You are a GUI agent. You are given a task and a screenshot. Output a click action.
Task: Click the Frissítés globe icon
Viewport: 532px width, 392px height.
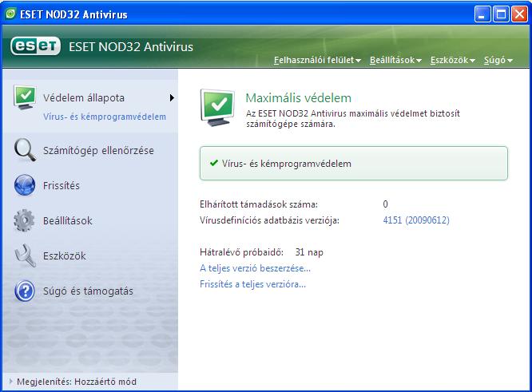(25, 186)
